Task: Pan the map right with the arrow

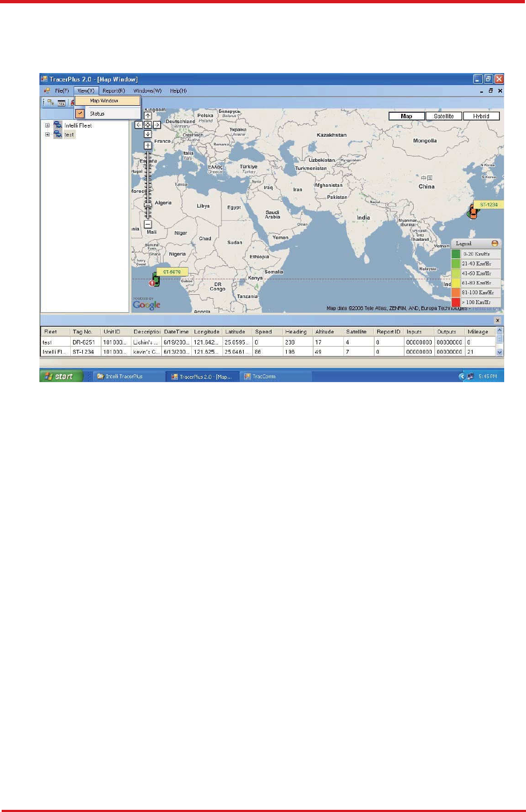Action: click(x=156, y=125)
